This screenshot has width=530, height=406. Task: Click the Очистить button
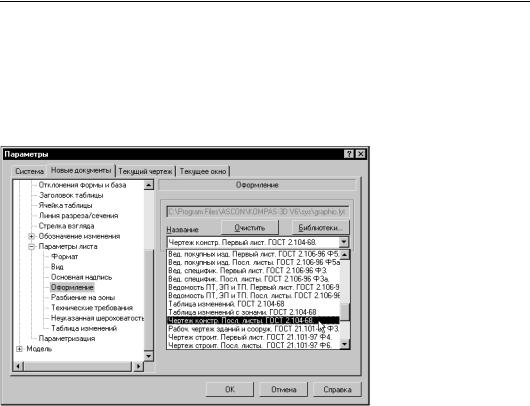[250, 228]
